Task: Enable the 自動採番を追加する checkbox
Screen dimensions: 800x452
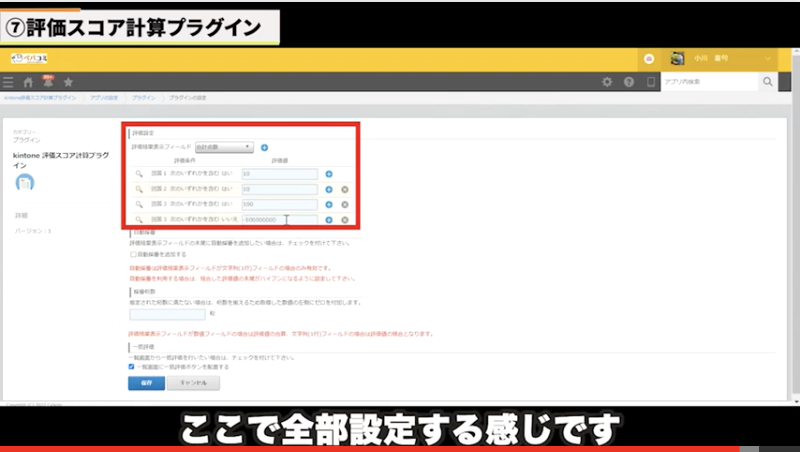Action: point(133,254)
